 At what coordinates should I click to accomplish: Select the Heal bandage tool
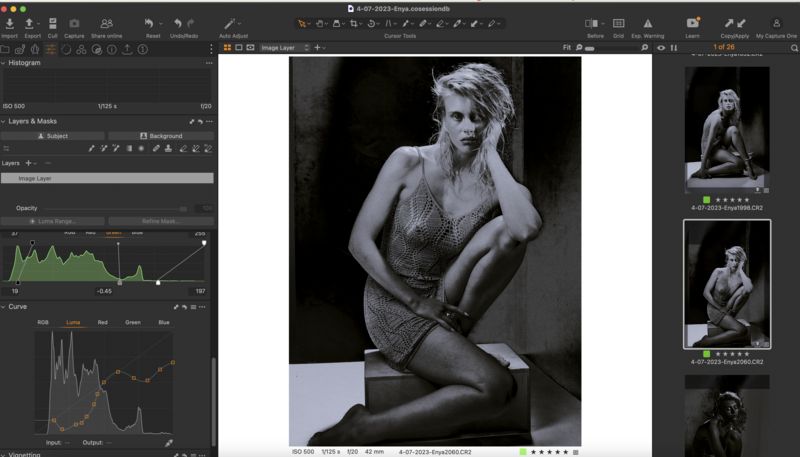click(x=156, y=148)
